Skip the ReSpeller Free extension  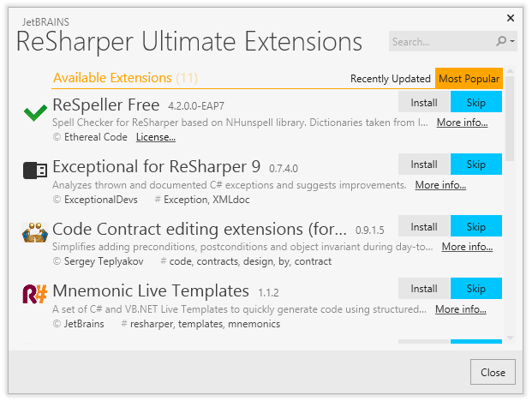476,103
